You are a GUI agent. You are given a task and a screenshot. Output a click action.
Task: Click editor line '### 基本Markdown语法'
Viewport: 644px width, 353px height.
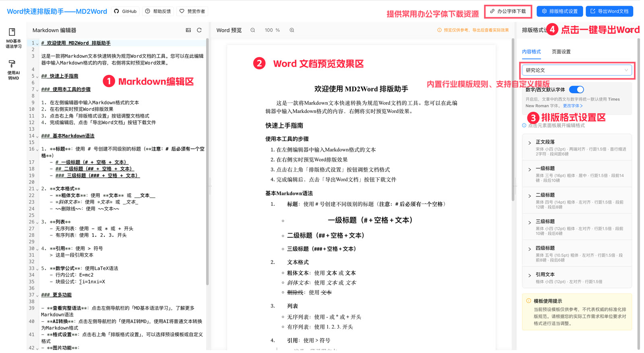tap(68, 136)
